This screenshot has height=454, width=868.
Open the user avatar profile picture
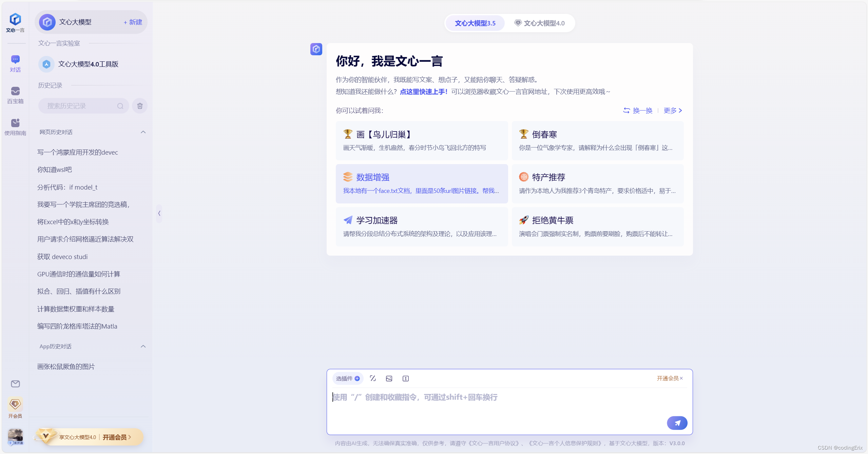(x=15, y=437)
